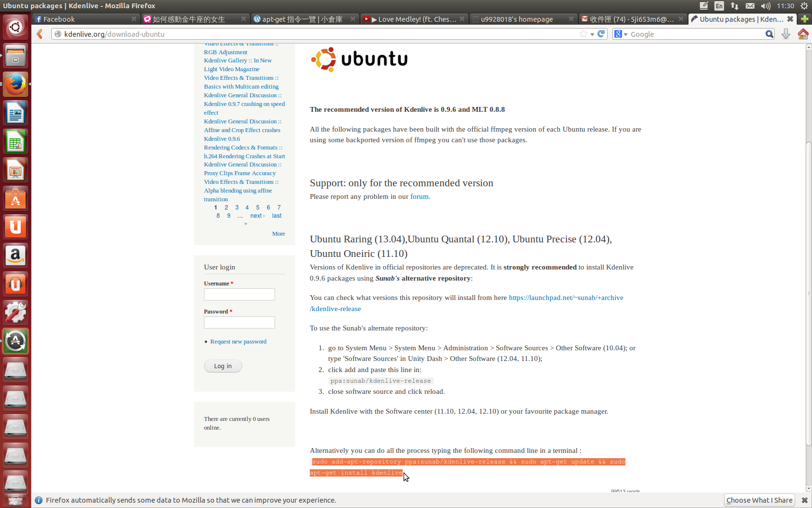
Task: Click the search magnifier icon
Action: [x=769, y=34]
